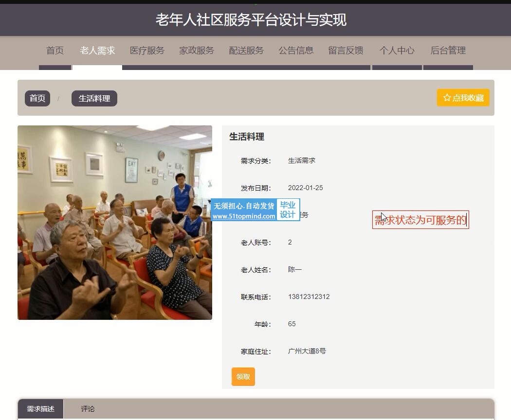
Task: Click the star icon on 点我收藏
Action: point(447,98)
